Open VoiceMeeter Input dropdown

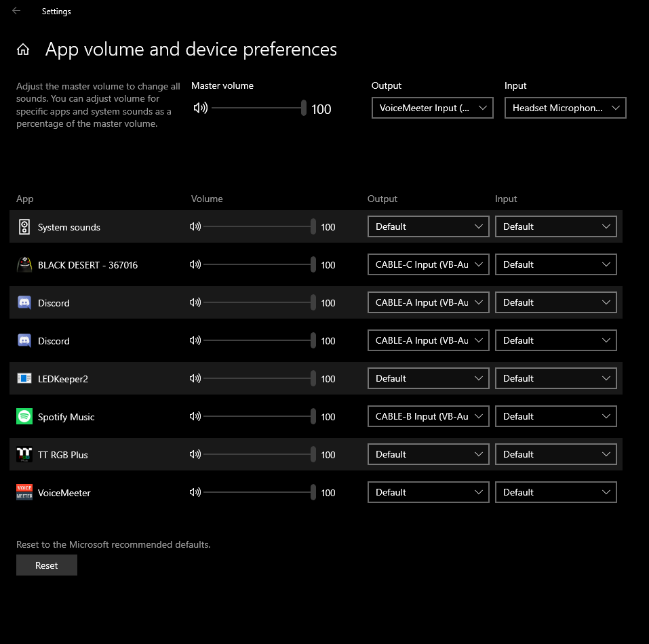(556, 492)
